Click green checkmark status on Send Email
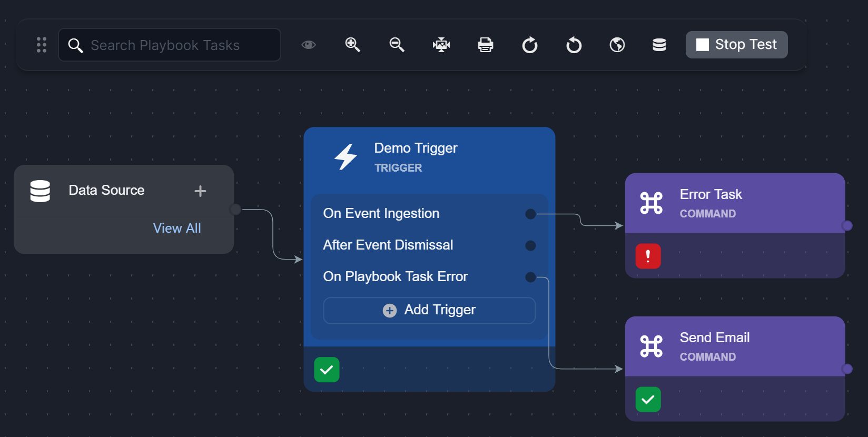The image size is (868, 437). [x=648, y=400]
